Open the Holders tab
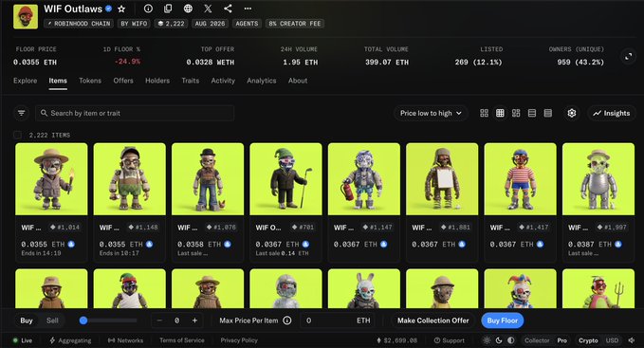Screen dimensions: 644x348 click(157, 81)
